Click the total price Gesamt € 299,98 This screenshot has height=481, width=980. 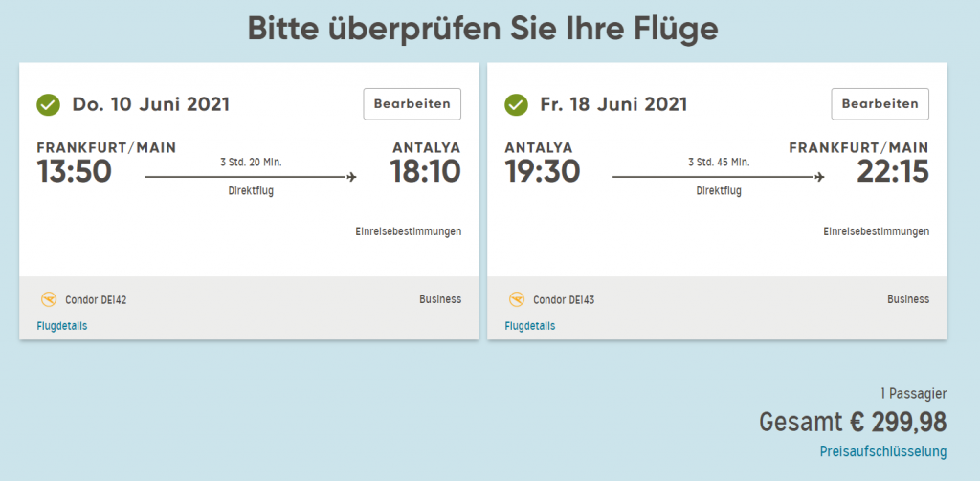click(x=852, y=422)
